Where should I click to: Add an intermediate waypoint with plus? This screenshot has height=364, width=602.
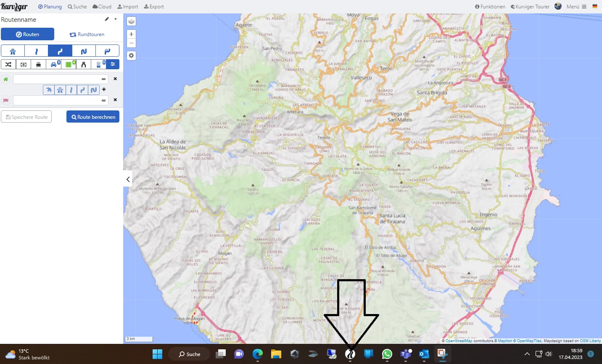coord(104,89)
